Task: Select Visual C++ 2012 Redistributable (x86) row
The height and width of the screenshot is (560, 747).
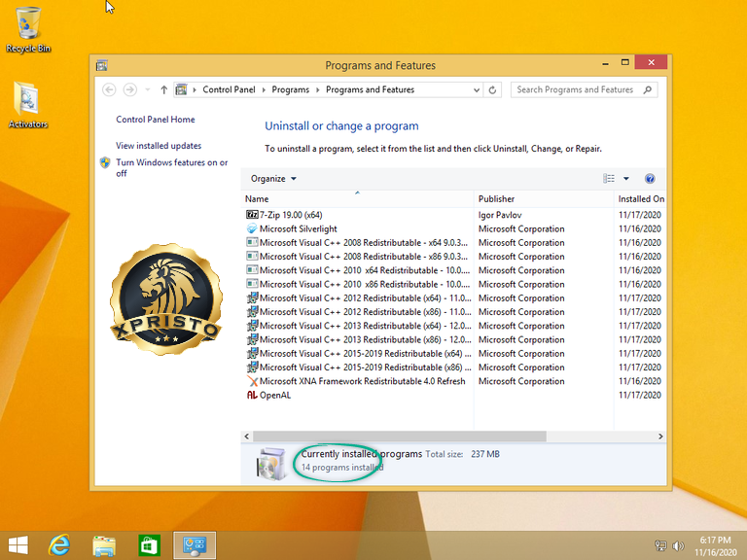Action: tap(453, 312)
